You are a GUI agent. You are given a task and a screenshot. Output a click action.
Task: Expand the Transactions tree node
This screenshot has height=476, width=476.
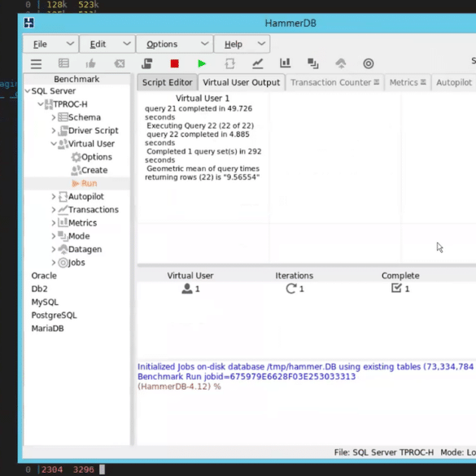[54, 209]
